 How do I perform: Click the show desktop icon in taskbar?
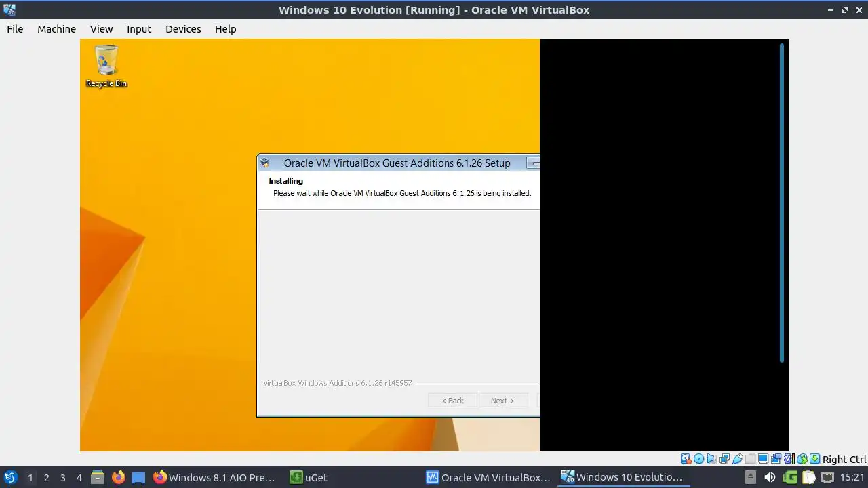138,477
